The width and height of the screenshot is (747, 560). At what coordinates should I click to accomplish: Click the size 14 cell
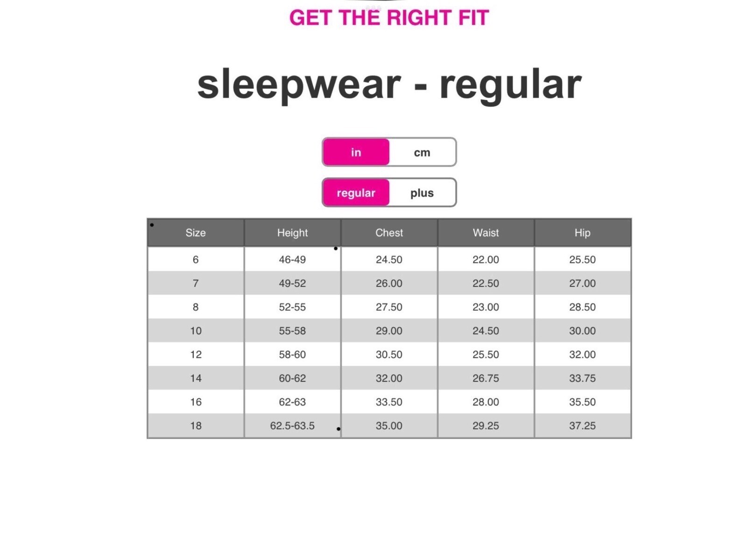coord(196,378)
